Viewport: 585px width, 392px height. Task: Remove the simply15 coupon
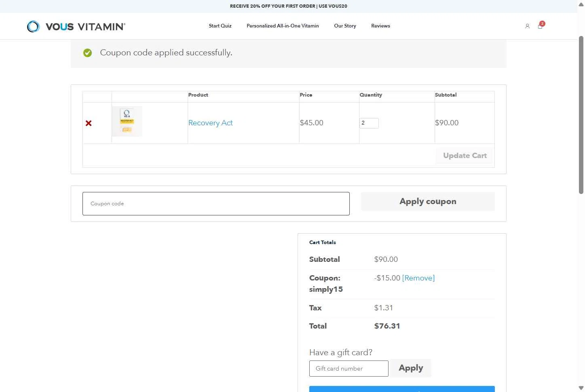(x=418, y=278)
